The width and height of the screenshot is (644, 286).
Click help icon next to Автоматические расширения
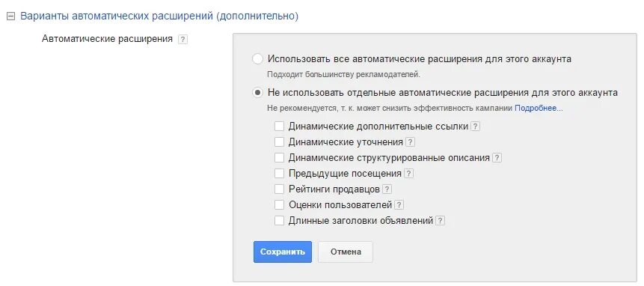coord(183,40)
